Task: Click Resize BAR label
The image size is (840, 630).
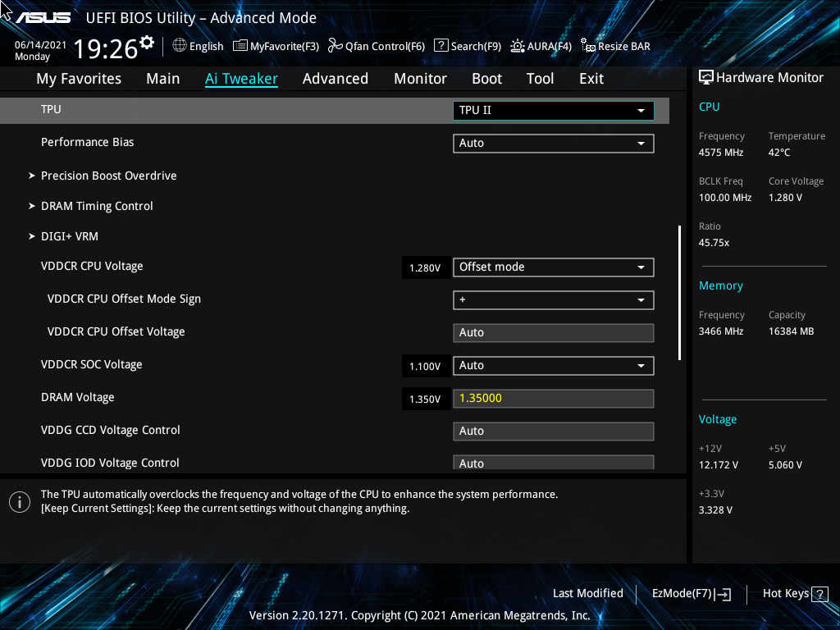Action: tap(624, 47)
